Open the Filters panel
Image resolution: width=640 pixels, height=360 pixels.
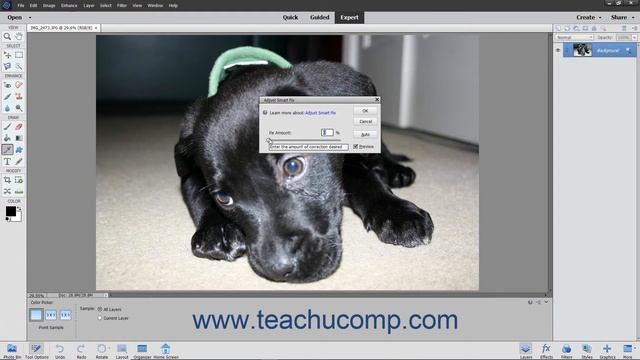point(566,351)
